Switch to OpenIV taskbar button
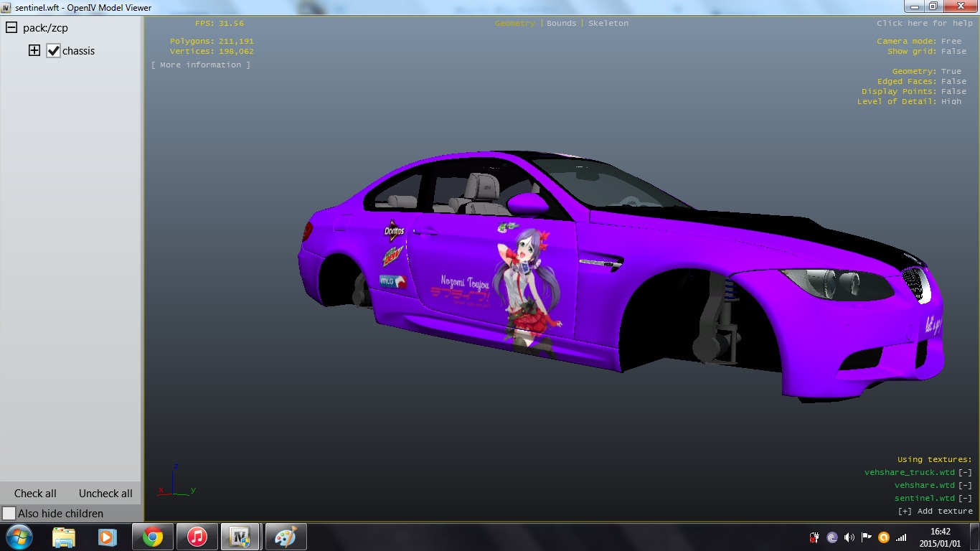The image size is (980, 551). click(242, 536)
